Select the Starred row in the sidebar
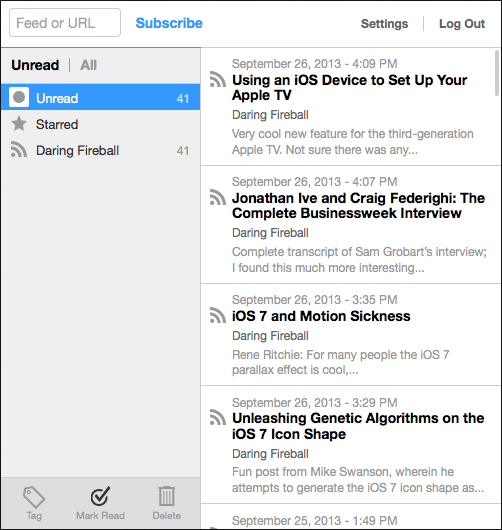This screenshot has height=530, width=502. tap(101, 124)
